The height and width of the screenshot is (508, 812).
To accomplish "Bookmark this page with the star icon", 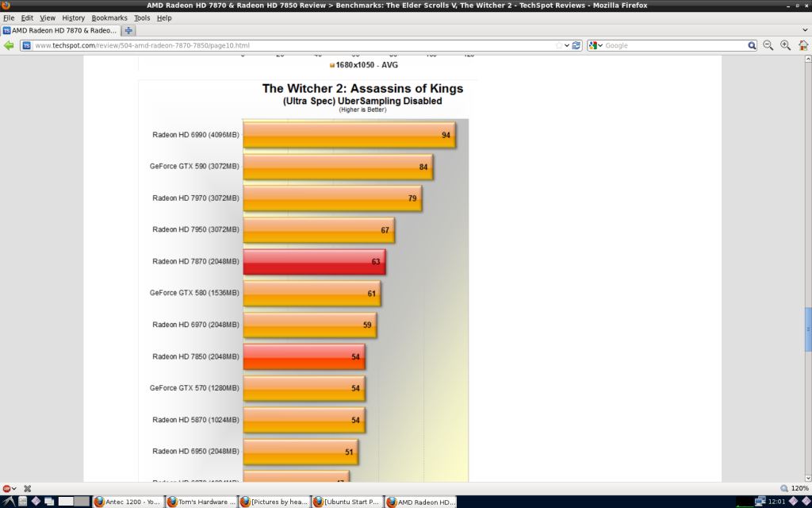I will [x=559, y=45].
